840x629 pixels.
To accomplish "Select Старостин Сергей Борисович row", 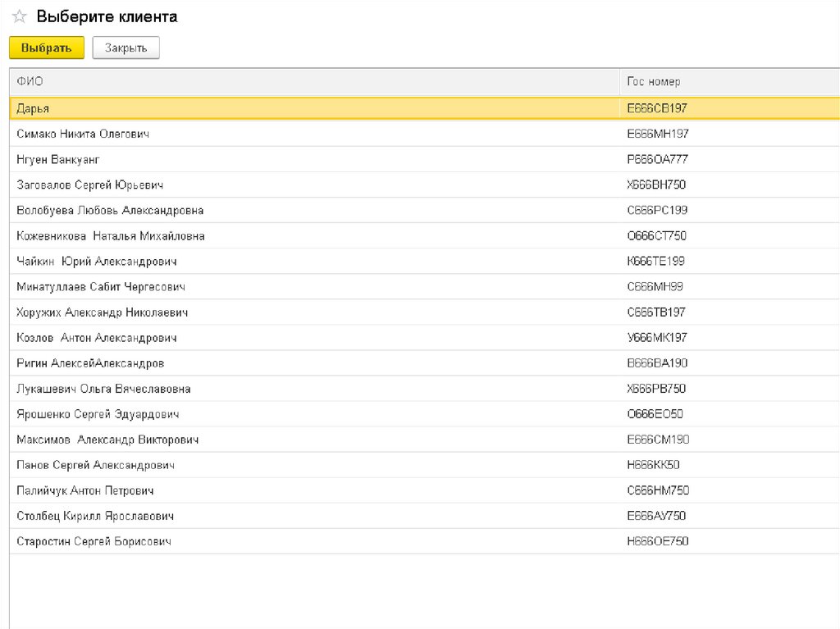I will (x=94, y=542).
